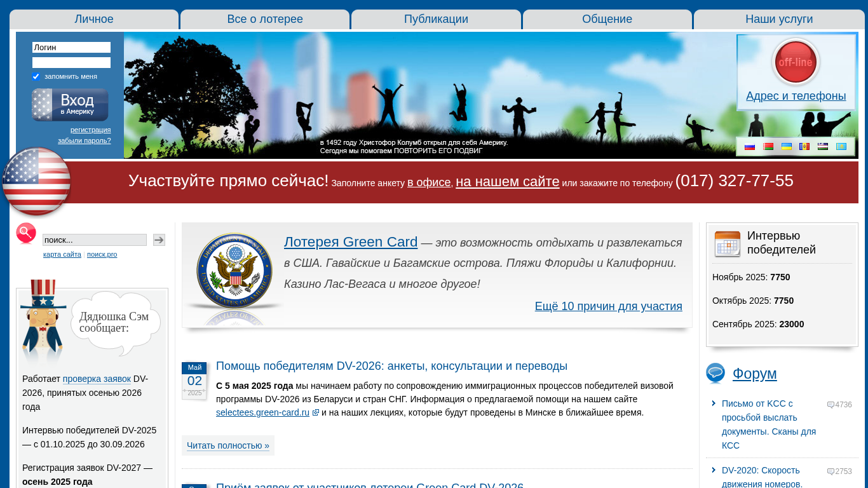Select the Ukraine flag icon

point(786,147)
